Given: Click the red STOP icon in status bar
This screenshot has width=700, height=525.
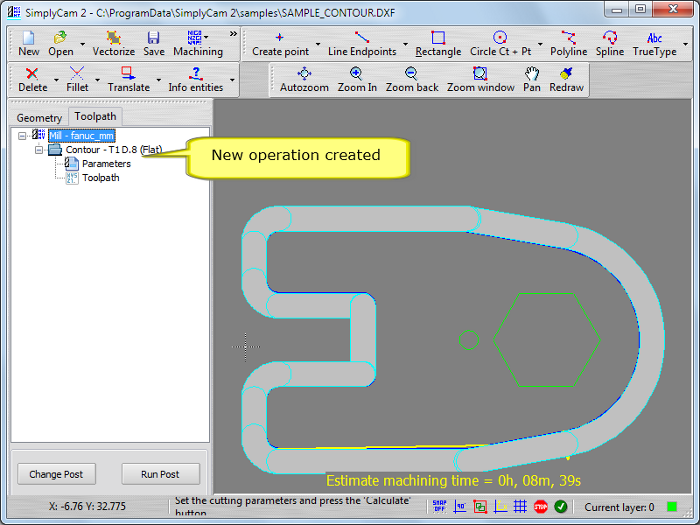Looking at the screenshot, I should coord(541,507).
